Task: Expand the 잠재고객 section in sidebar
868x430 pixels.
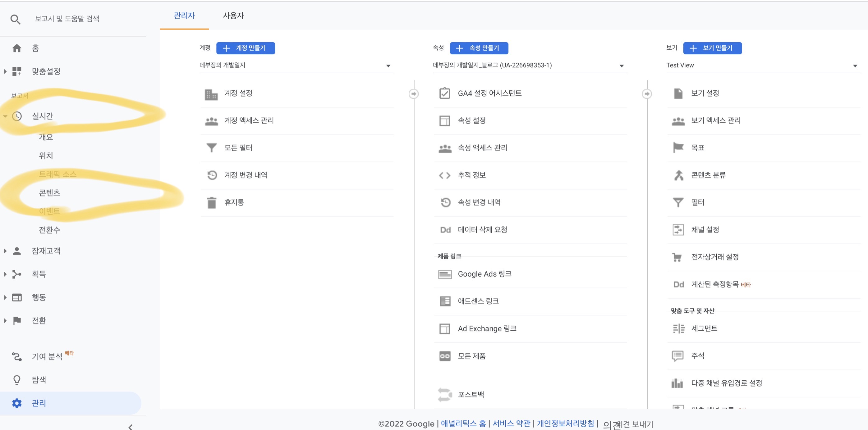Action: tap(5, 251)
